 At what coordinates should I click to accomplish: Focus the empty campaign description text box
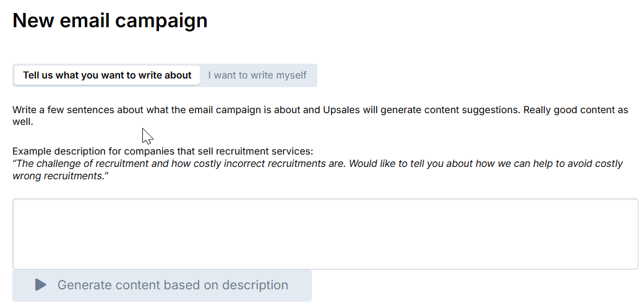[325, 234]
